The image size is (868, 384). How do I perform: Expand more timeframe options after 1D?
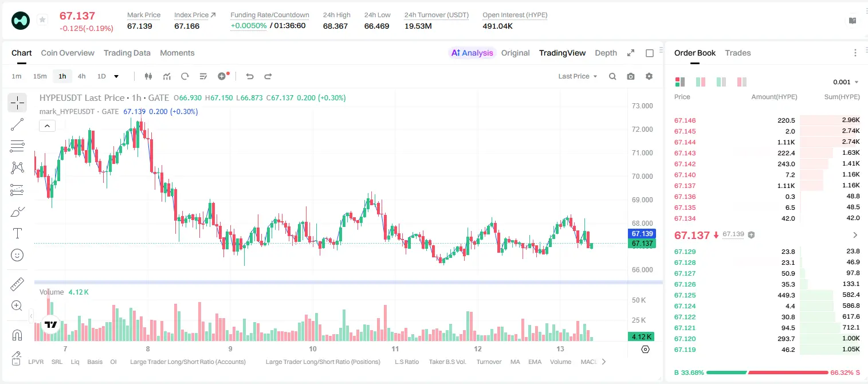click(116, 76)
